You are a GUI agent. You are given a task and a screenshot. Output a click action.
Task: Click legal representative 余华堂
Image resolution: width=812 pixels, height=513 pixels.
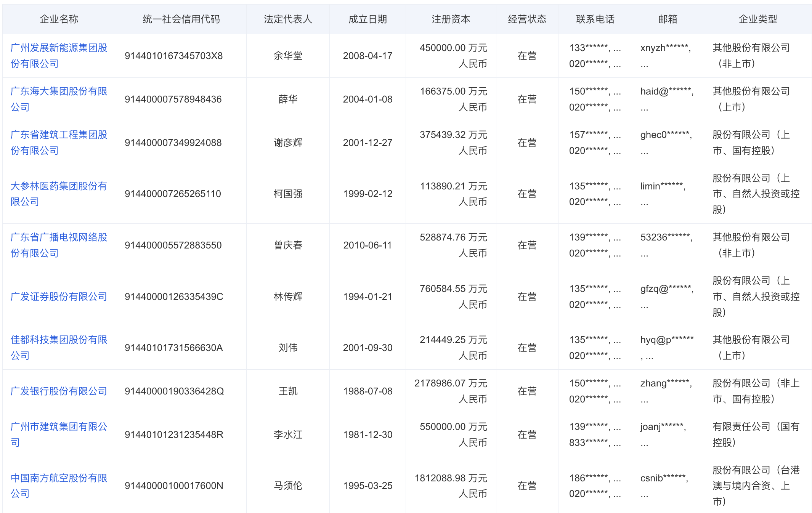click(x=288, y=56)
